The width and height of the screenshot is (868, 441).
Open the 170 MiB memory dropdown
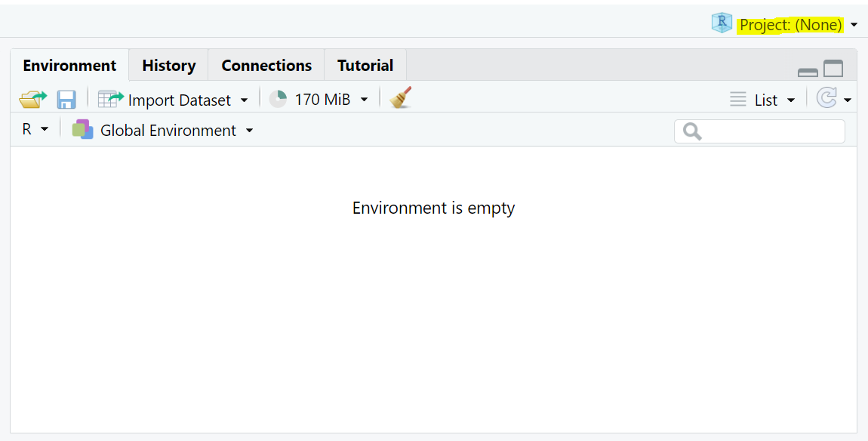coord(364,100)
